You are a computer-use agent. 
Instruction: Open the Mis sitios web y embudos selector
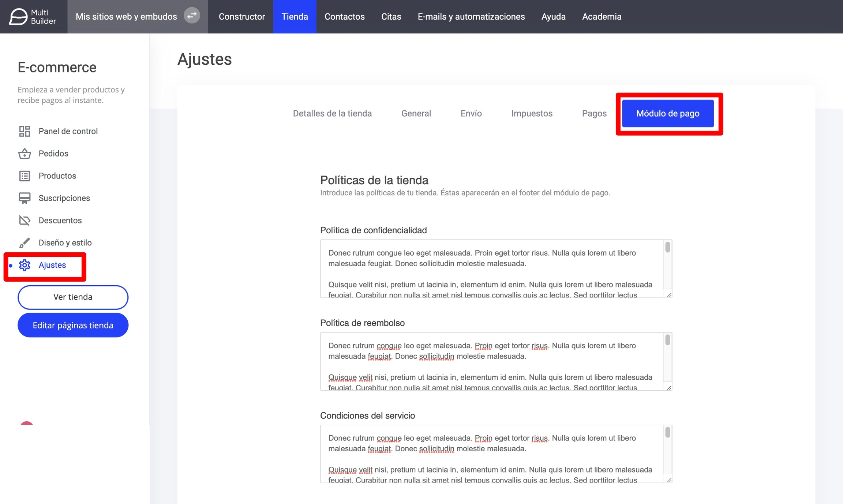coord(126,17)
